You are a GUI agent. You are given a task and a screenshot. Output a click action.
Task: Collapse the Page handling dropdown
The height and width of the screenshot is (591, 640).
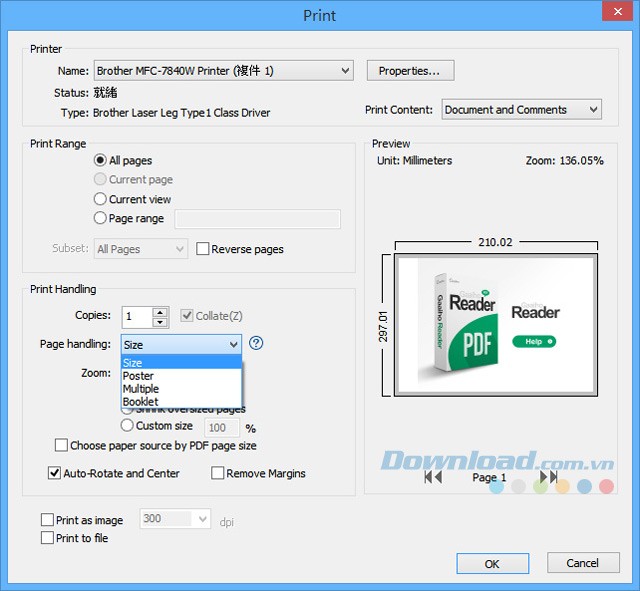point(181,344)
